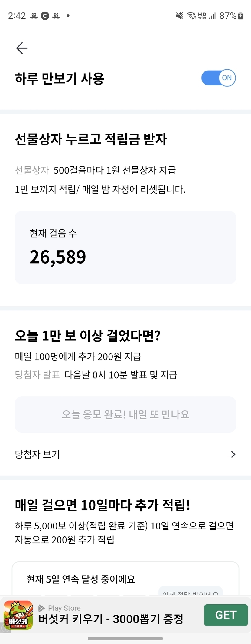Expand 당첨자 보기 using the chevron arrow

coord(233,454)
